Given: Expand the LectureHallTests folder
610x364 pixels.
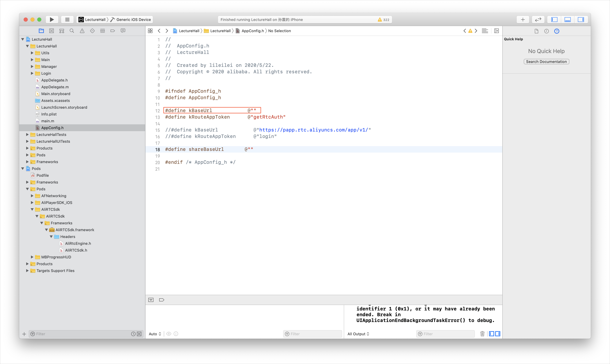Looking at the screenshot, I should pos(27,134).
